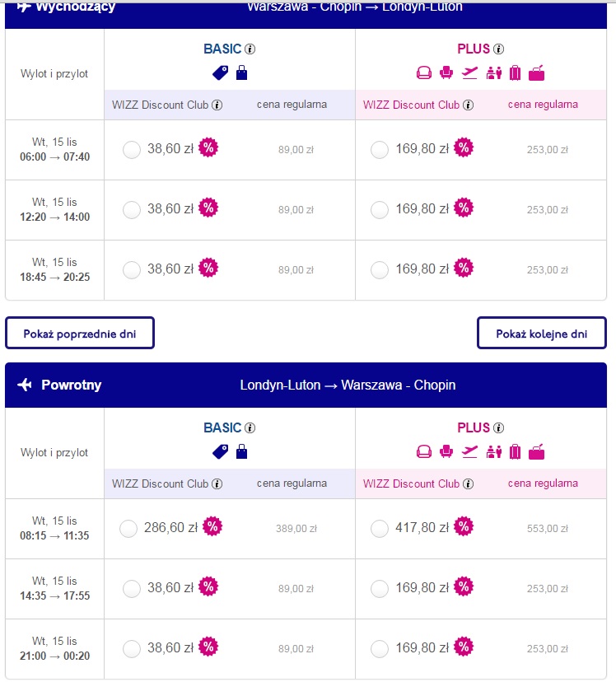
Task: Choose 286,60 zł BASIC fare for 08:15 return flight
Action: tap(128, 529)
